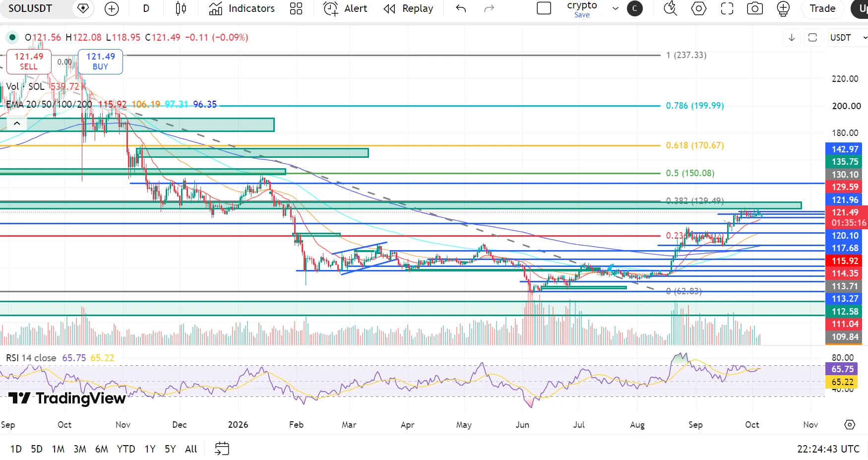Viewport: 868px width, 460px height.
Task: Click the 22:24:43 UTC timezone clock
Action: coord(828,449)
